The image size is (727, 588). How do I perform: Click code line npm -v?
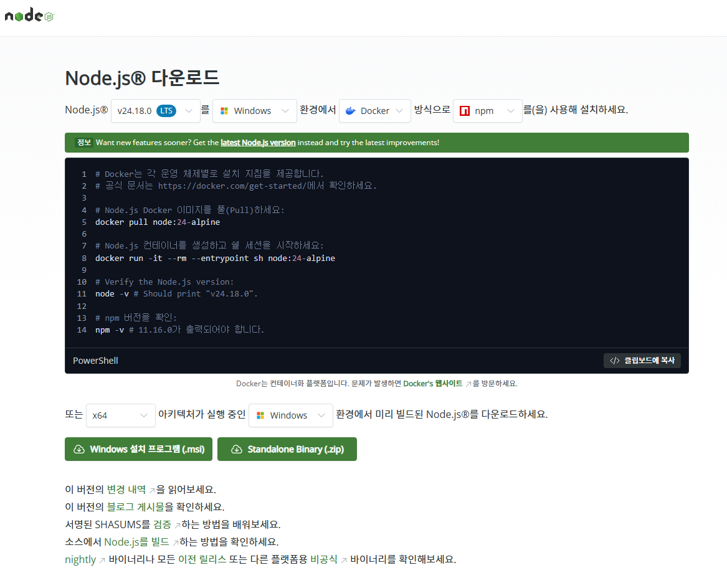(179, 330)
